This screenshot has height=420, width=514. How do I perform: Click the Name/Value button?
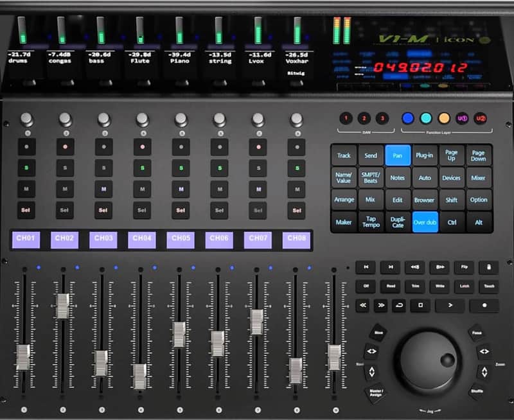344,177
